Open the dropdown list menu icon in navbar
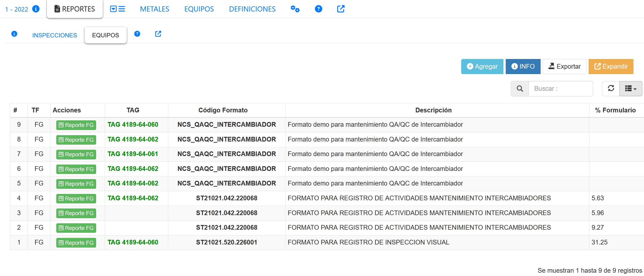The image size is (644, 276). pos(117,9)
